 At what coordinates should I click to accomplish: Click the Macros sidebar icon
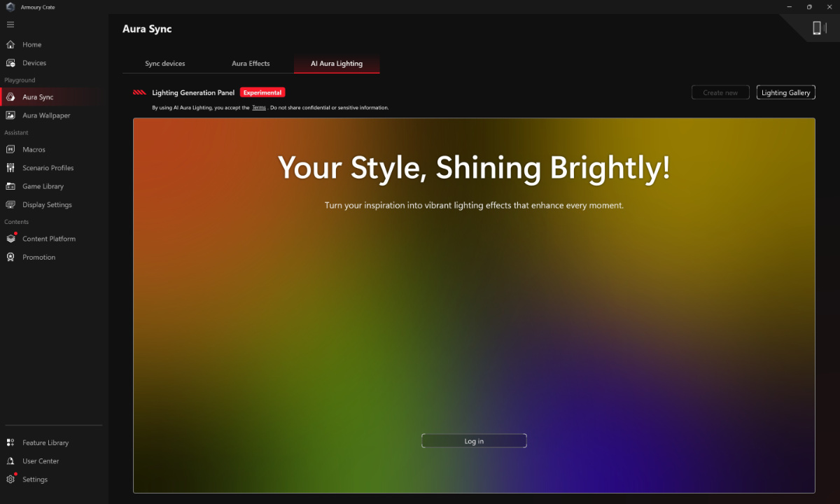point(10,150)
